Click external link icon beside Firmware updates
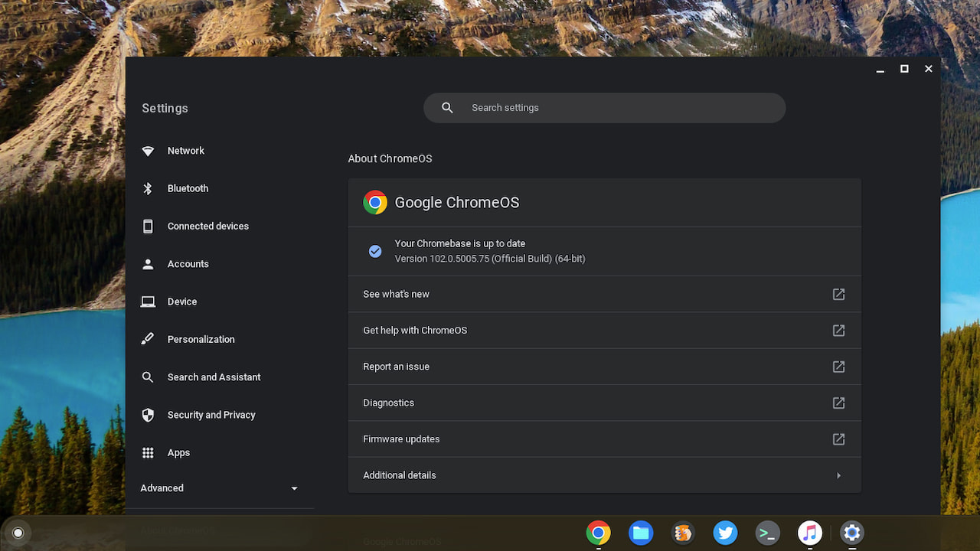980x551 pixels. (838, 439)
